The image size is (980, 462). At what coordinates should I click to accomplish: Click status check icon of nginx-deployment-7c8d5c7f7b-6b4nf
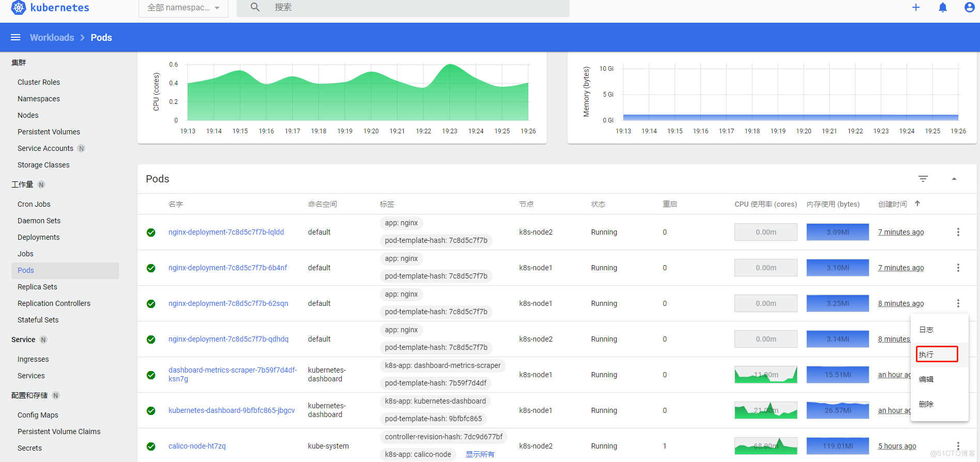(151, 268)
